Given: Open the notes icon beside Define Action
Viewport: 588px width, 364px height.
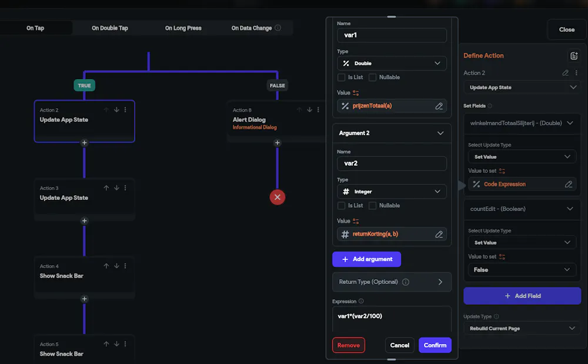Looking at the screenshot, I should (x=574, y=56).
